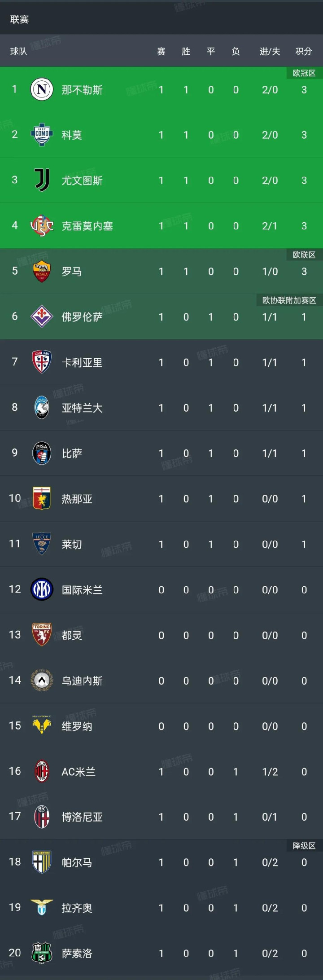Click the 进/失 goals column header
This screenshot has height=980, width=323.
[x=270, y=51]
